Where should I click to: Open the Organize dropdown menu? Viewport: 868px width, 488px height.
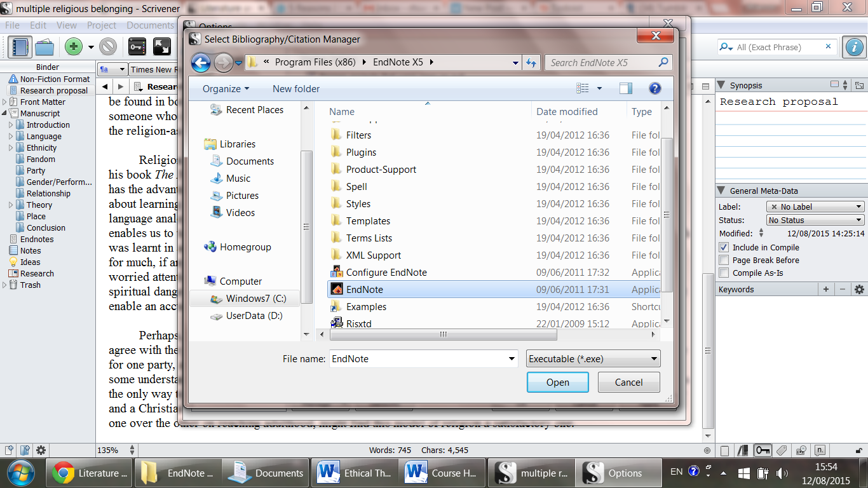(226, 88)
